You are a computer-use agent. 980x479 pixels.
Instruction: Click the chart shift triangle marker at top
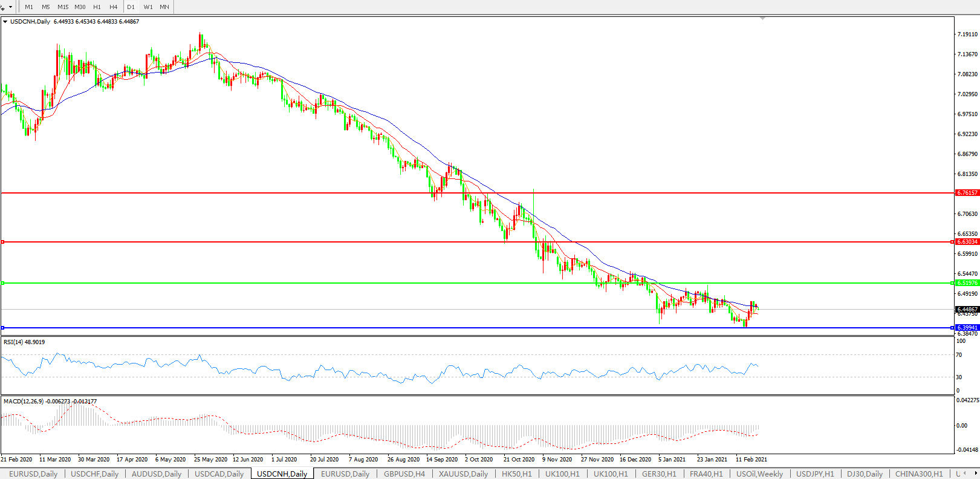[763, 18]
